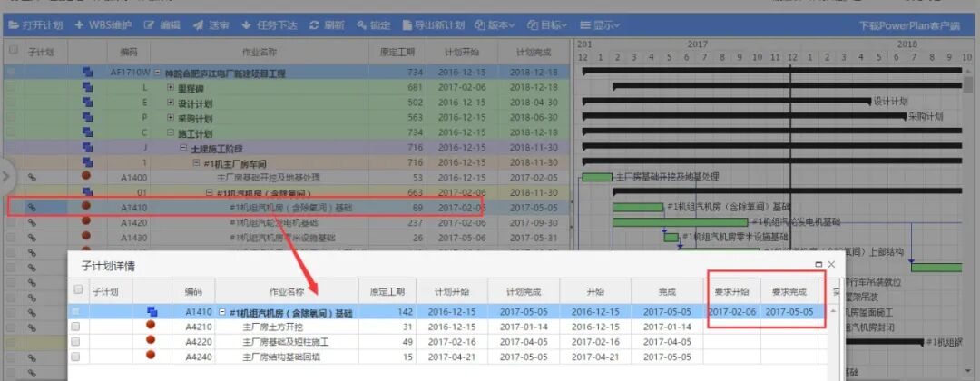Image resolution: width=980 pixels, height=381 pixels.
Task: Expand the left side panel arrow
Action: point(5,176)
